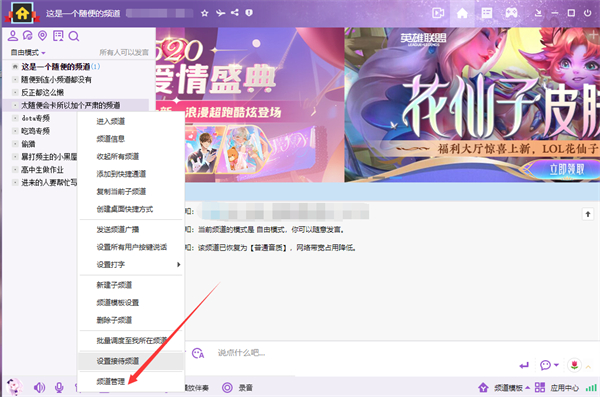Image resolution: width=600 pixels, height=397 pixels.
Task: Click the flower gift icon
Action: coord(574,365)
